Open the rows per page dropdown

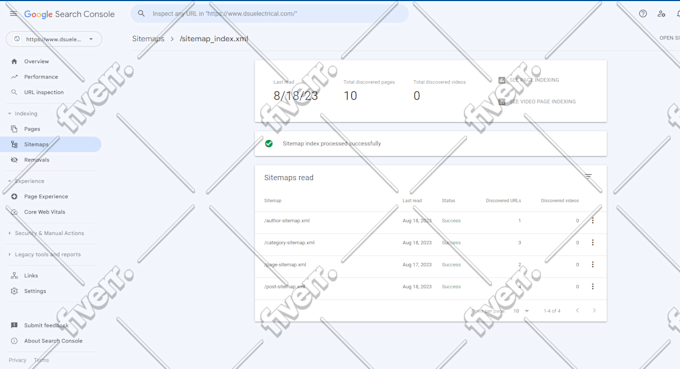click(521, 311)
